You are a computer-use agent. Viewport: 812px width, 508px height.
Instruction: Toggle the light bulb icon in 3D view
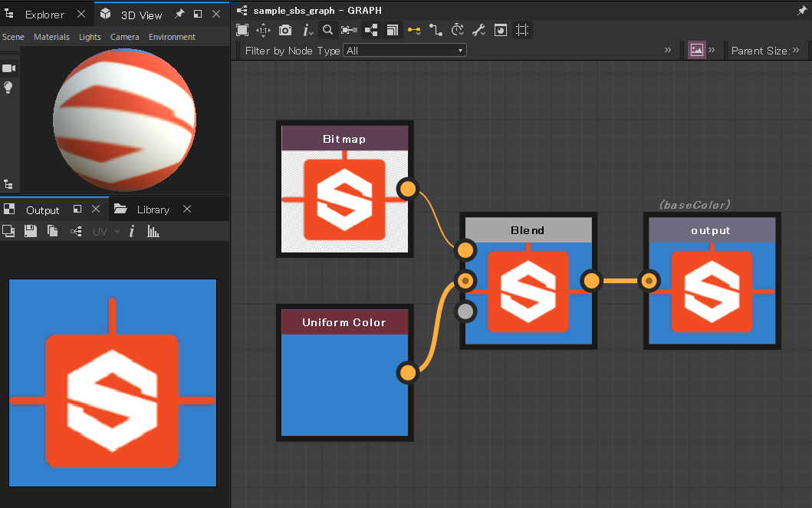pos(8,87)
